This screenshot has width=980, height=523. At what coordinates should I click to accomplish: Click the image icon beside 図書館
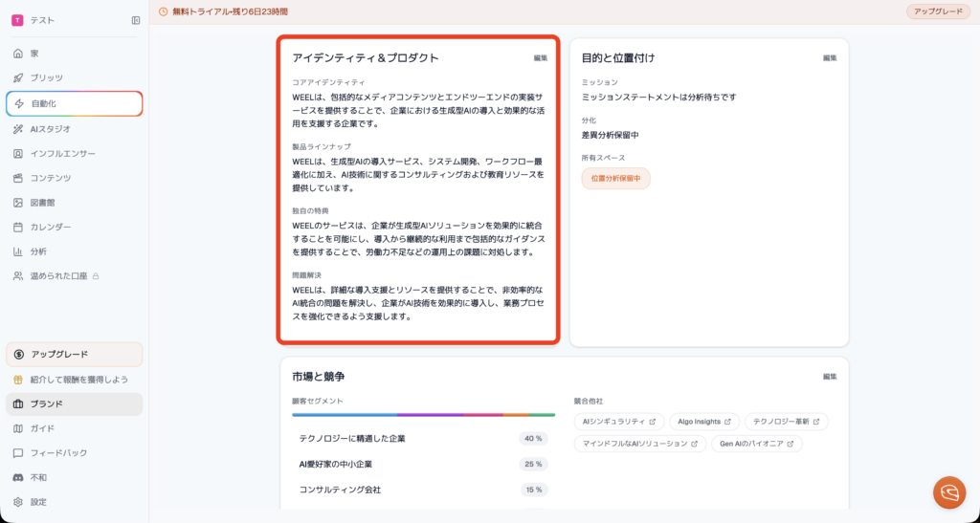(x=18, y=203)
